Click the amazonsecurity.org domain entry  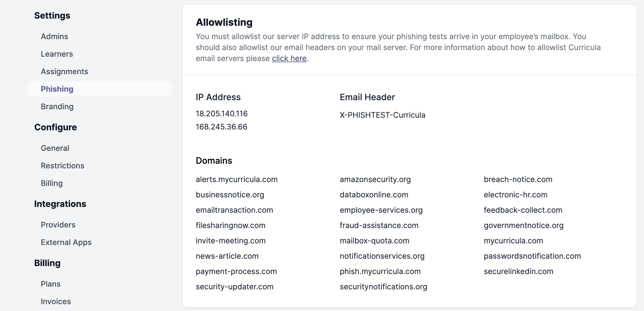(x=375, y=179)
